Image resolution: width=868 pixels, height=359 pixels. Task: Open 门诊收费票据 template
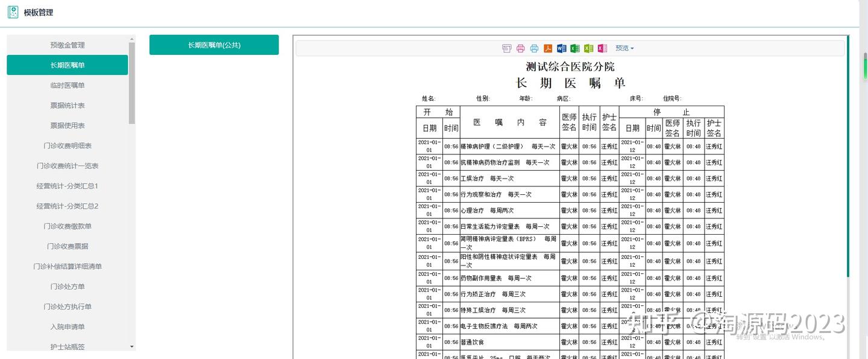coord(68,246)
